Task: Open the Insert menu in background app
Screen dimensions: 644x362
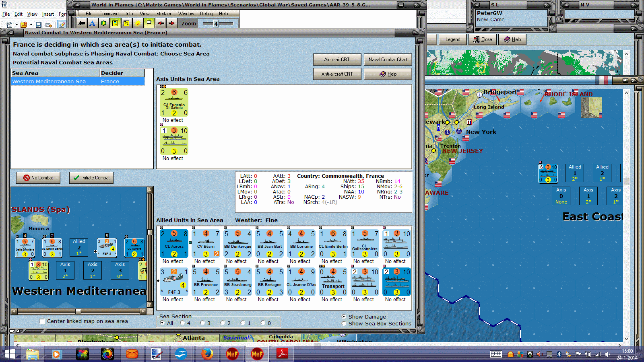Action: point(48,14)
